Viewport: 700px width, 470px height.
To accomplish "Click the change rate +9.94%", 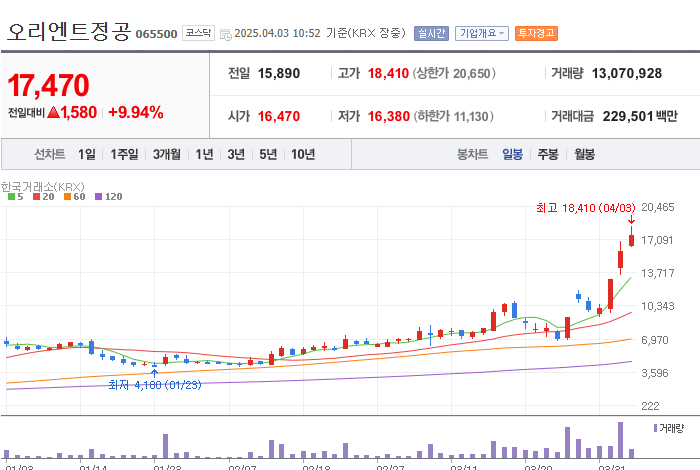I will click(136, 112).
